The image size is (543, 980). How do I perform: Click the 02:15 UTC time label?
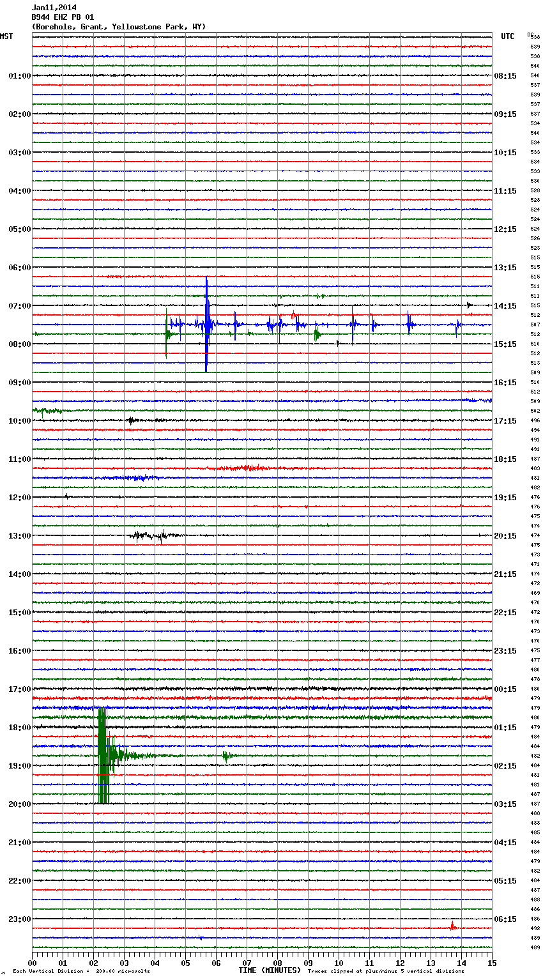[x=505, y=766]
